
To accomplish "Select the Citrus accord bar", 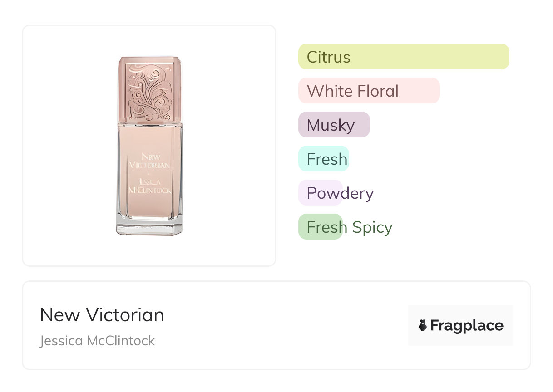I will [403, 57].
